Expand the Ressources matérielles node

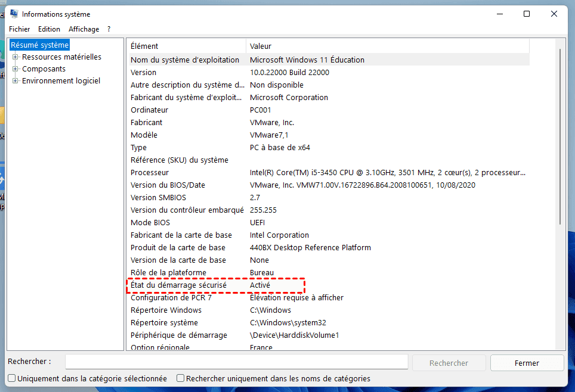pos(15,57)
